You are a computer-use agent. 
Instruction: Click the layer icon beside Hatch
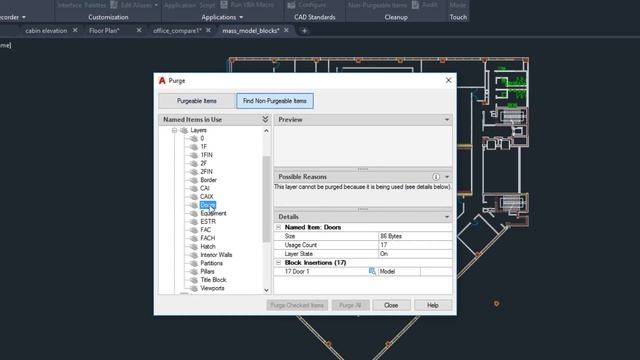[194, 247]
